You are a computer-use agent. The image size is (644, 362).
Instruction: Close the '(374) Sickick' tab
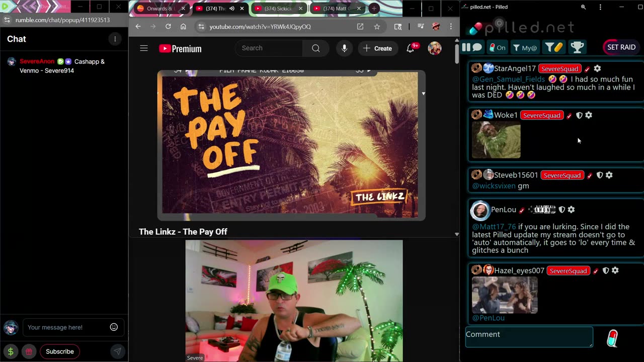click(x=300, y=9)
